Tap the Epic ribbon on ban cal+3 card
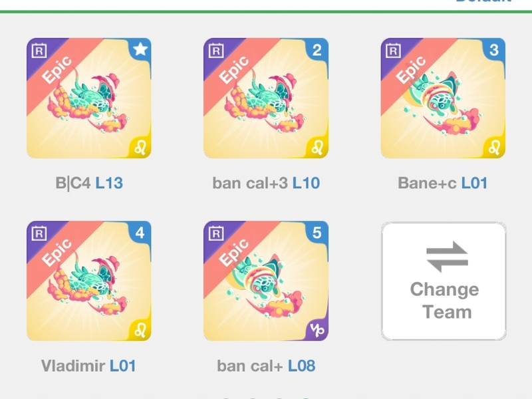This screenshot has height=399, width=532. 234,70
